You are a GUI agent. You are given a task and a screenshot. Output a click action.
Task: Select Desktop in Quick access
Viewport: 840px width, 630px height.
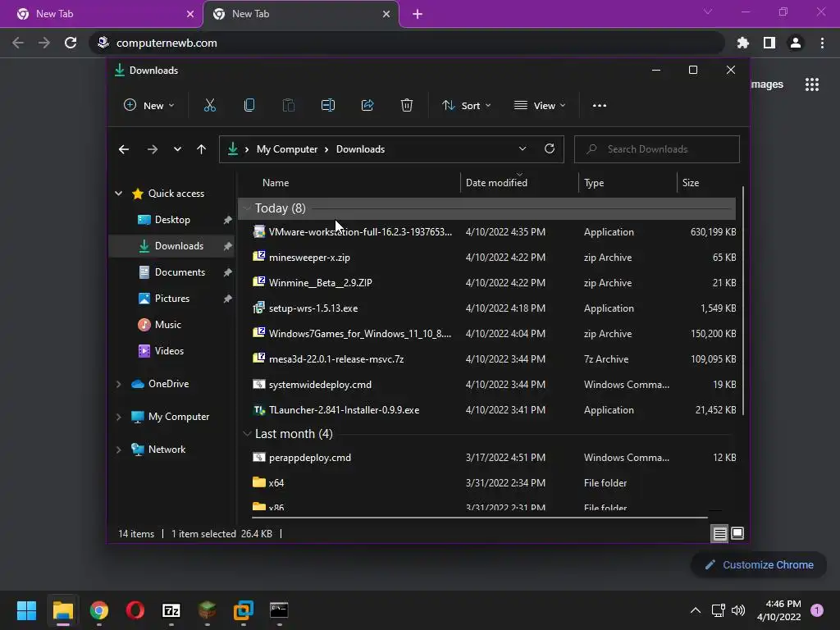pos(172,220)
